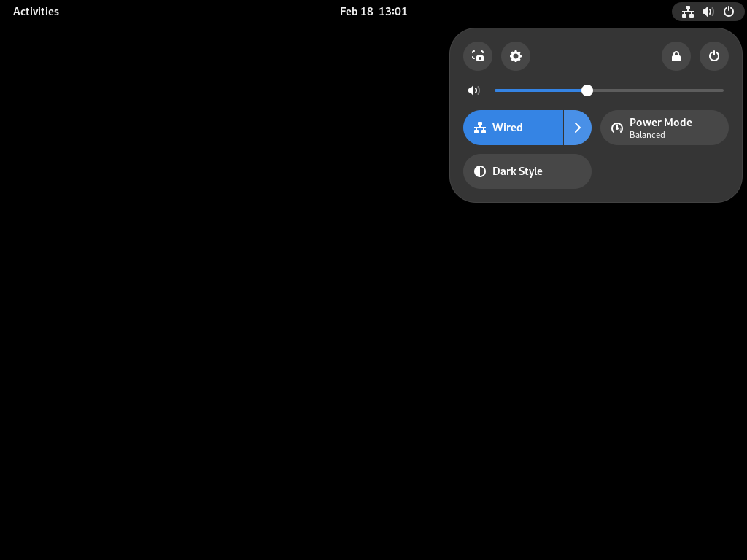Click the top bar power indicator icon
The height and width of the screenshot is (560, 747).
[729, 12]
